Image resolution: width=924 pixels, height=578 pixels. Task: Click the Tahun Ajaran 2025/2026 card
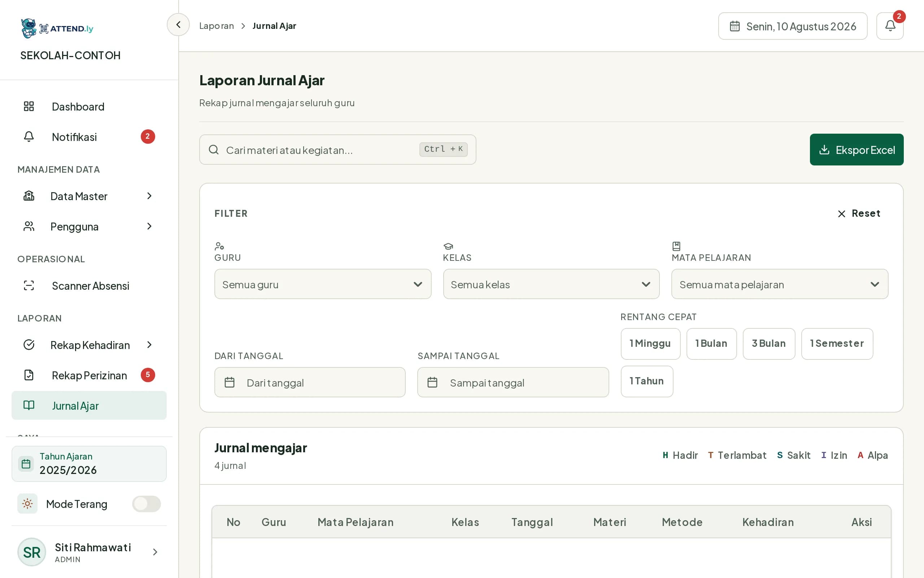click(x=89, y=464)
